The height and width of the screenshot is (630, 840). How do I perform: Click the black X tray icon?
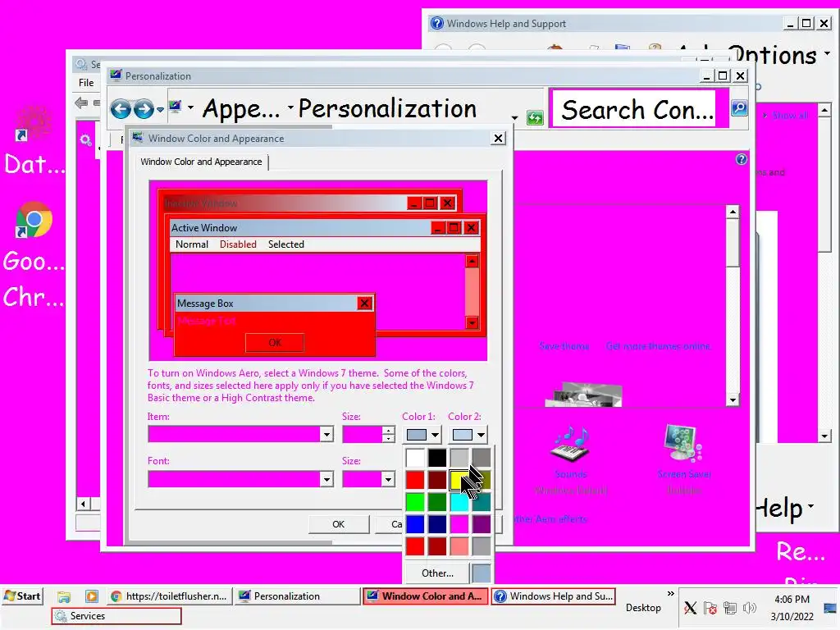pyautogui.click(x=690, y=608)
